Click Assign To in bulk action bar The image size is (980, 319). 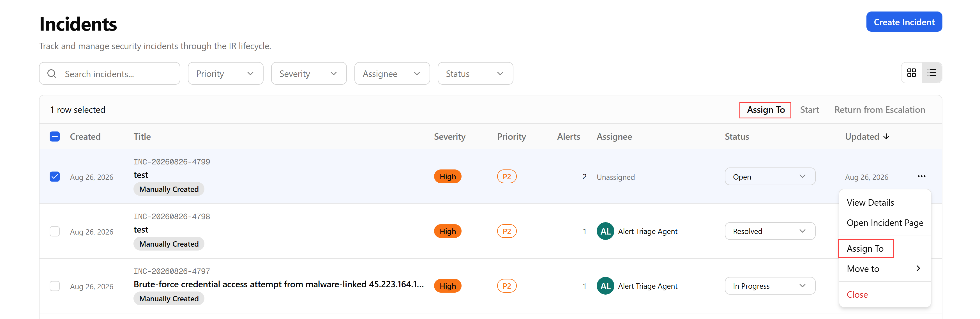pos(765,110)
